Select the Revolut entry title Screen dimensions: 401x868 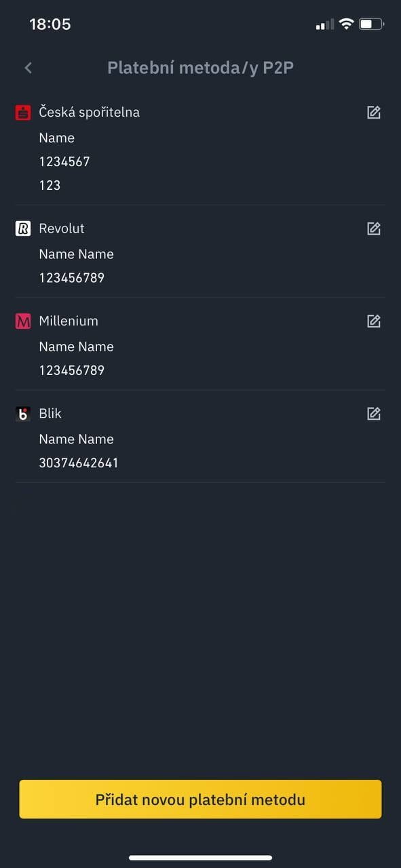point(62,229)
